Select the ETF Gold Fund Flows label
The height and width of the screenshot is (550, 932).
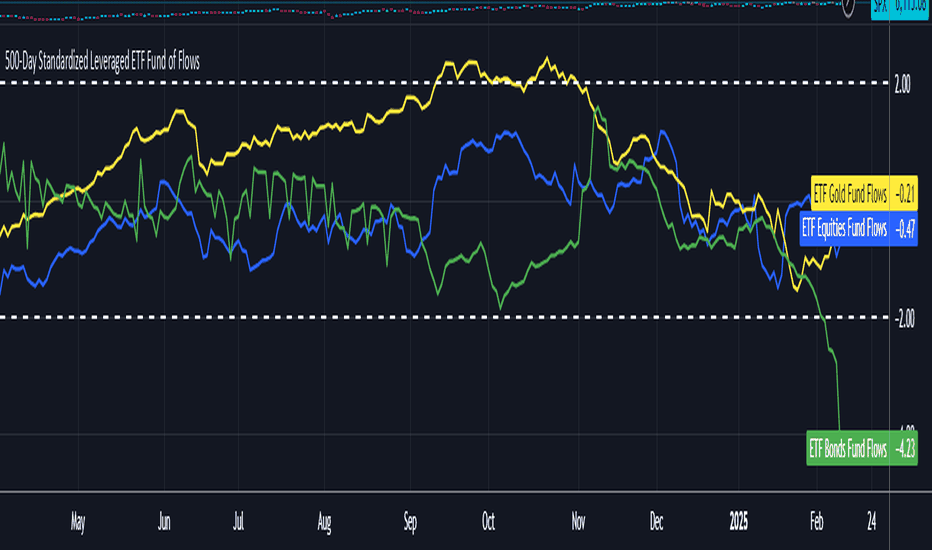coord(850,194)
